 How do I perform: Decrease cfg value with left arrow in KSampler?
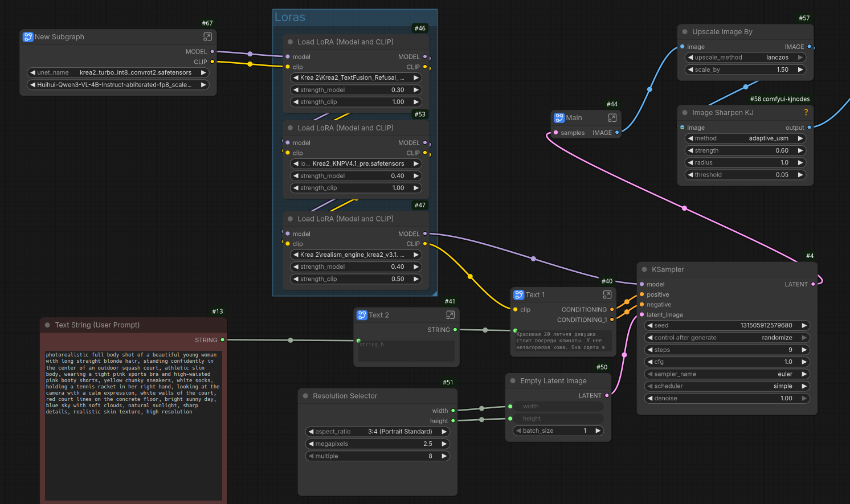tap(650, 362)
